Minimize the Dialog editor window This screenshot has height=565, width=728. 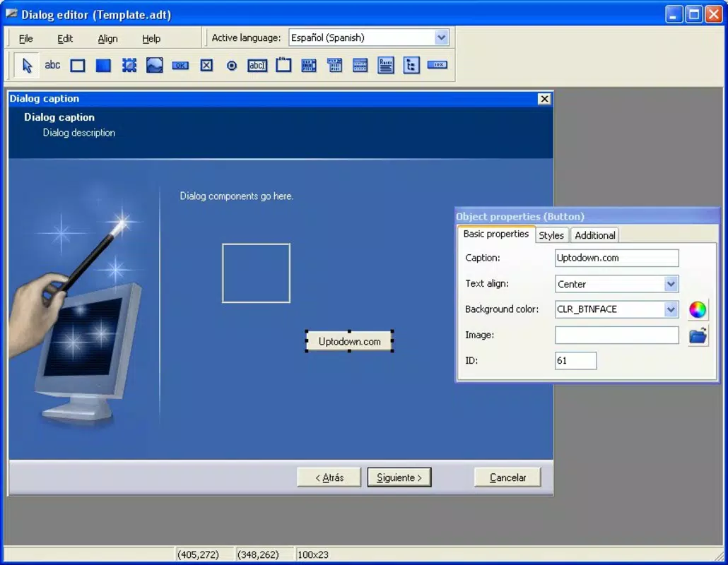coord(674,14)
